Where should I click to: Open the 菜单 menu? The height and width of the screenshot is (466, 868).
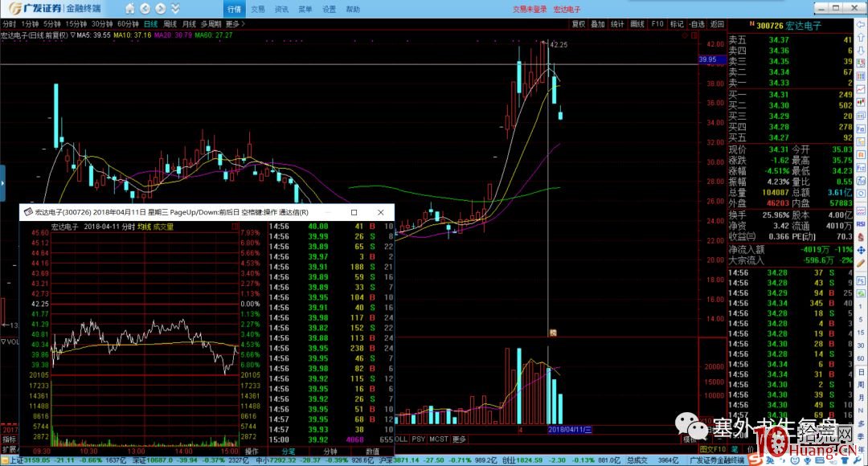305,9
